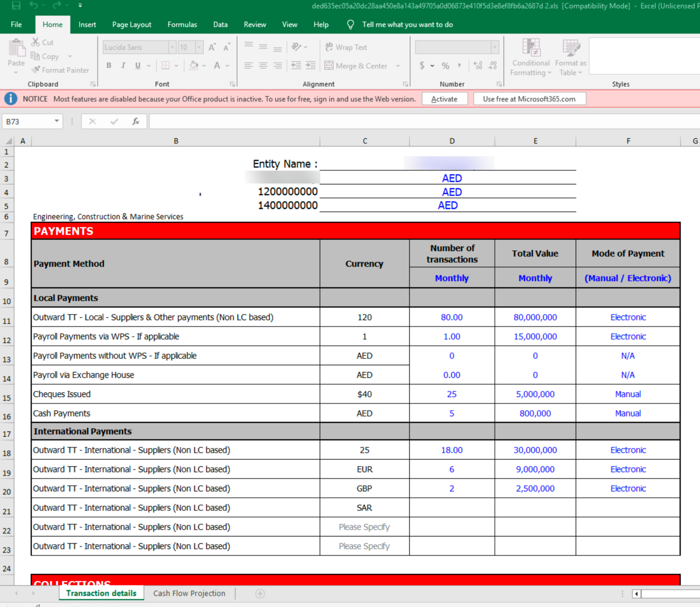Toggle italic formatting
Screen dimensions: 700x607
pyautogui.click(x=123, y=66)
